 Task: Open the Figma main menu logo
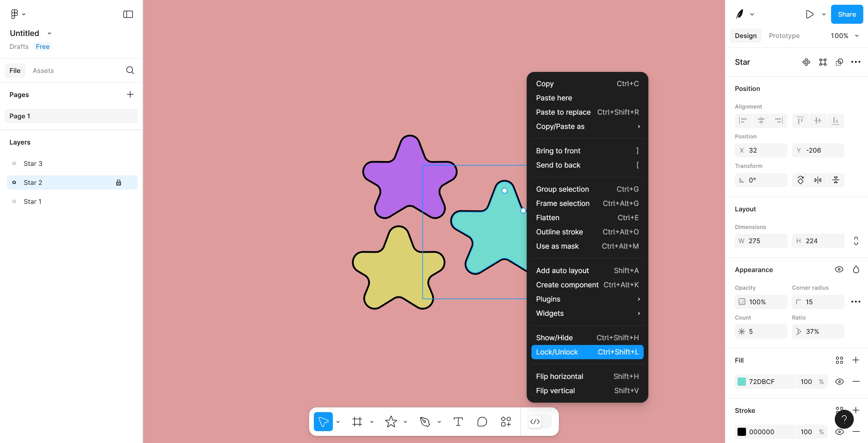tap(14, 14)
